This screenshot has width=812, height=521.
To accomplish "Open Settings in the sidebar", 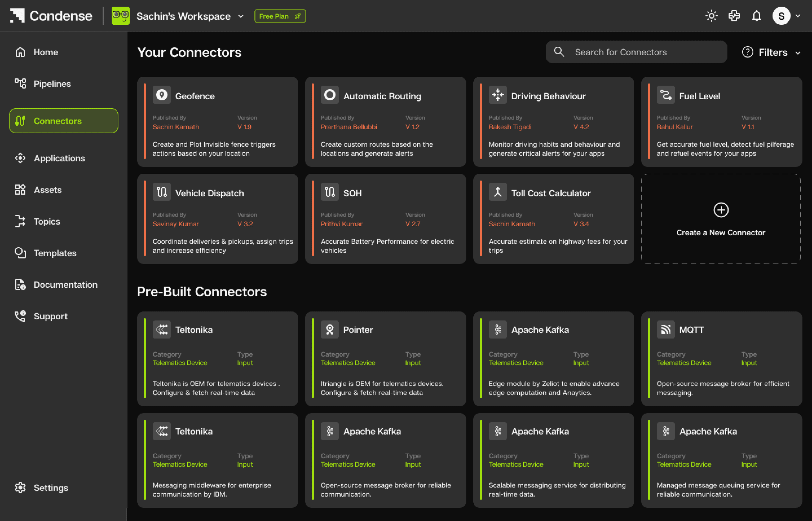I will 51,487.
